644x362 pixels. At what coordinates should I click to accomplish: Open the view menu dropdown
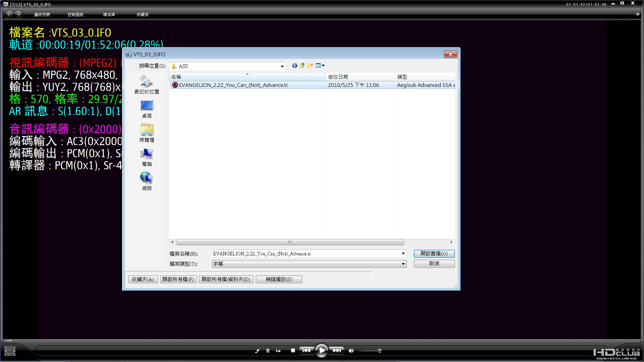coord(320,66)
